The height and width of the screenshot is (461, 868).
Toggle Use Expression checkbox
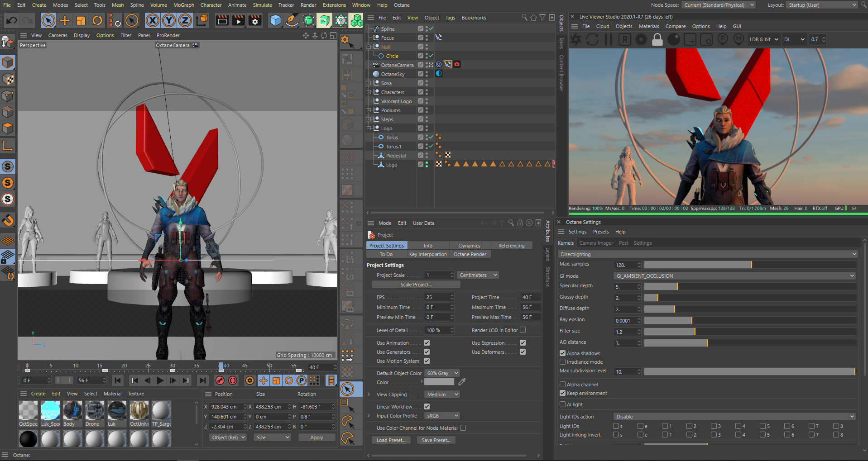point(523,343)
